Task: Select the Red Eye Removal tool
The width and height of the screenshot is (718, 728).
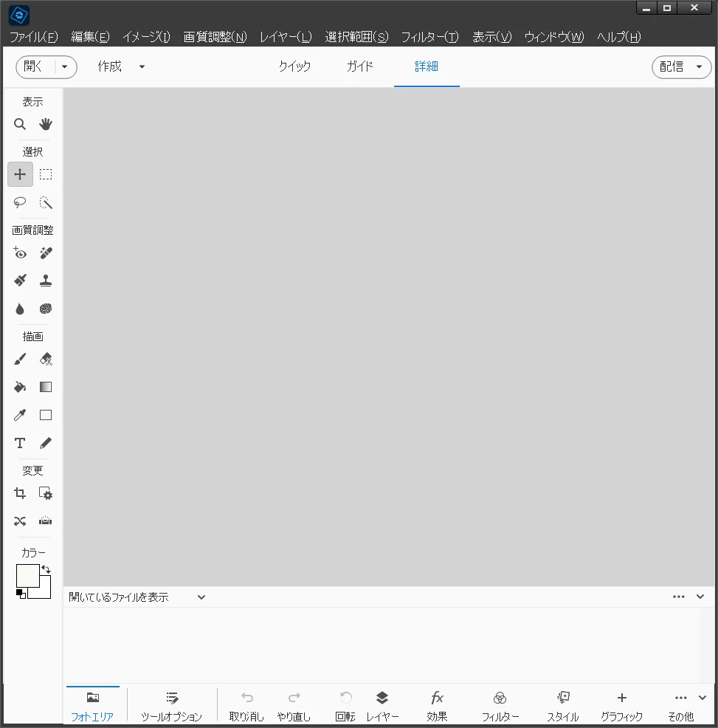Action: [x=19, y=253]
